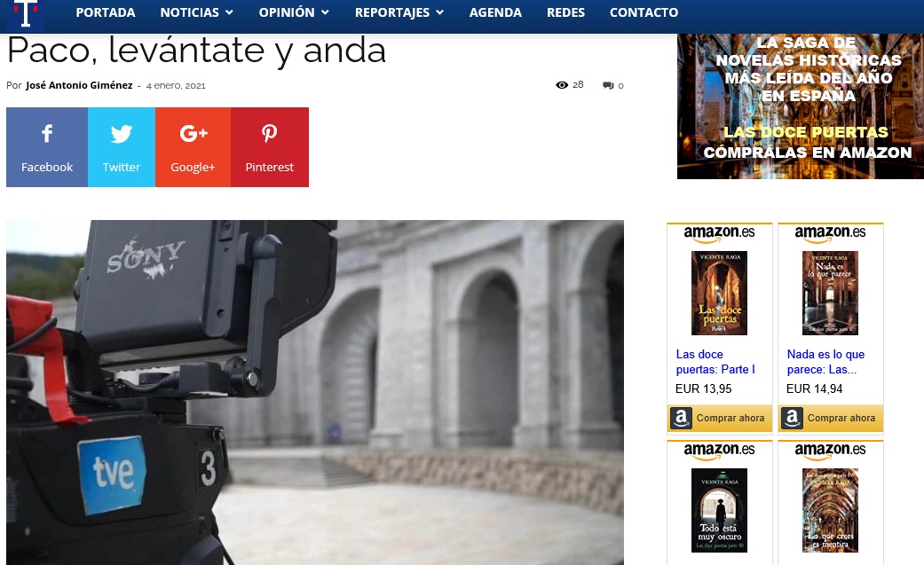Expand the Noticias dropdown menu

click(196, 12)
